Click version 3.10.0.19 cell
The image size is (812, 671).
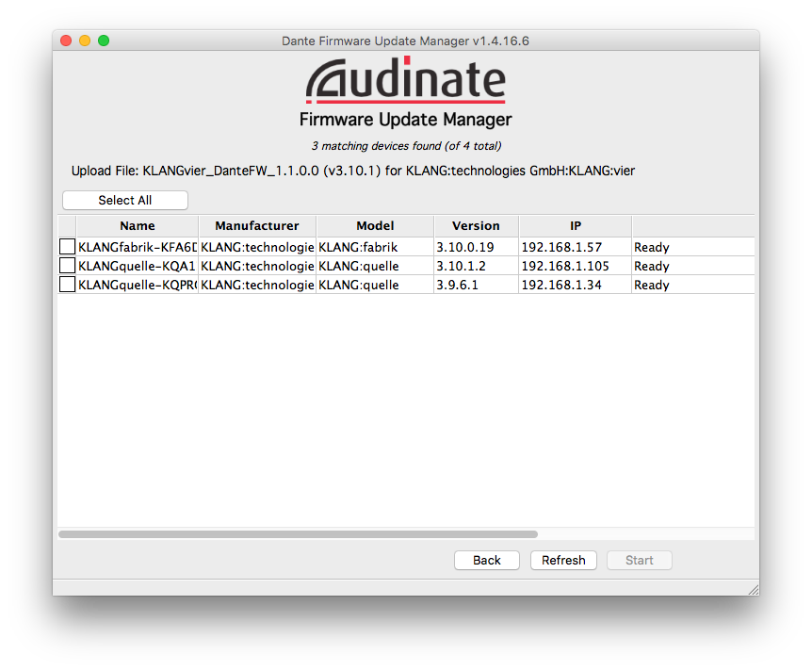pos(476,247)
